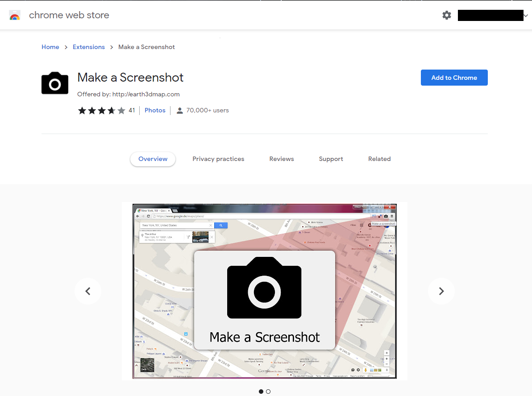Viewport: 532px width, 396px height.
Task: Click the Add to Chrome button
Action: click(454, 78)
